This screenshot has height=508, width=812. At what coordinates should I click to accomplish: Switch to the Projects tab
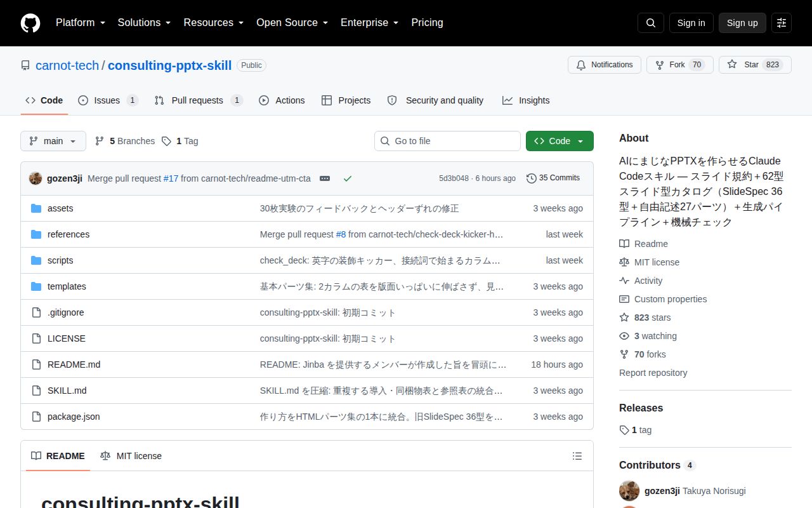pyautogui.click(x=346, y=100)
